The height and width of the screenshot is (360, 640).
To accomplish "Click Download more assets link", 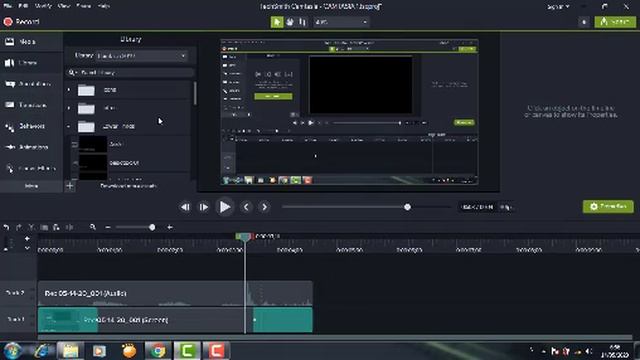I will 128,186.
